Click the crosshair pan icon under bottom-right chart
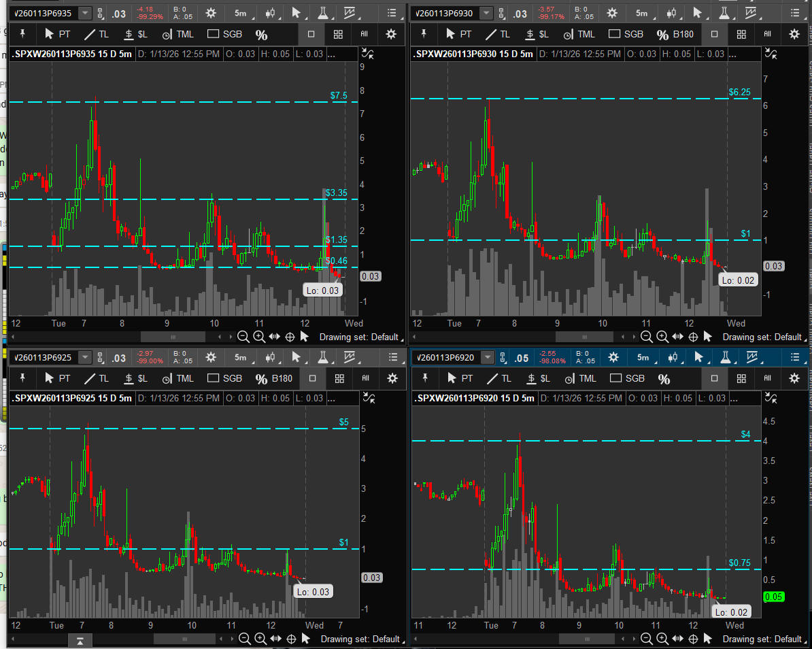Image resolution: width=812 pixels, height=649 pixels. point(693,639)
